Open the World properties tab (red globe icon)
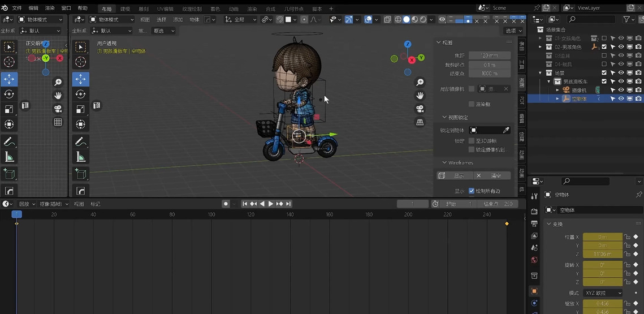The width and height of the screenshot is (644, 314). 534,260
